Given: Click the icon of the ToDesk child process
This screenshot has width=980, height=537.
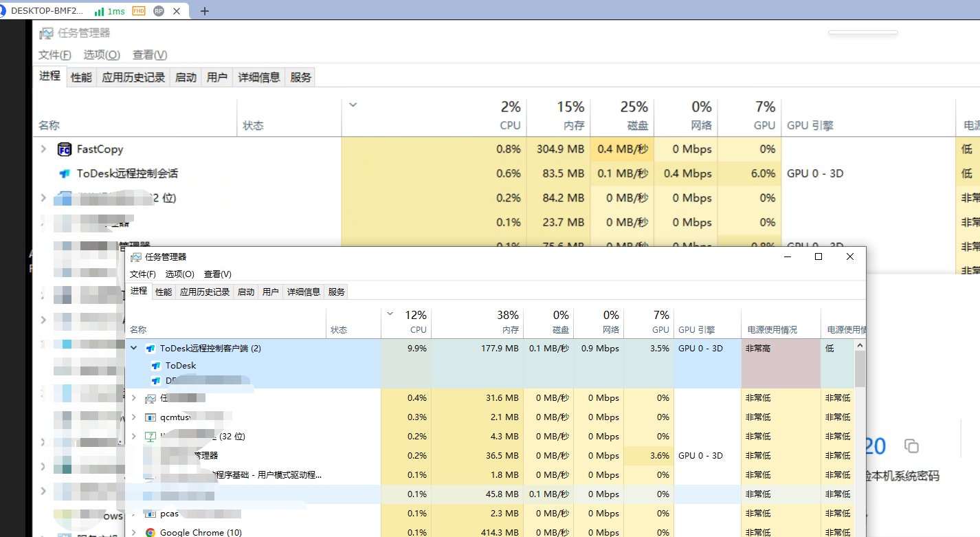Looking at the screenshot, I should tap(156, 366).
